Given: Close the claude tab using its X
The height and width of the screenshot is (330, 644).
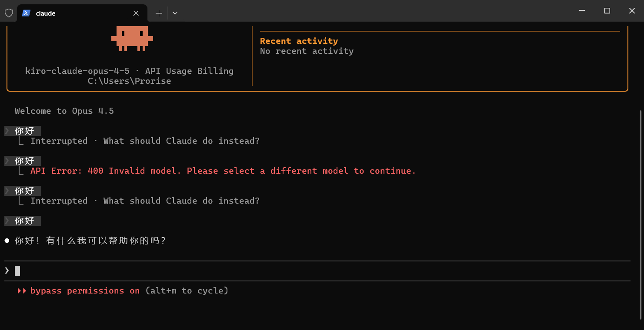Looking at the screenshot, I should (136, 13).
